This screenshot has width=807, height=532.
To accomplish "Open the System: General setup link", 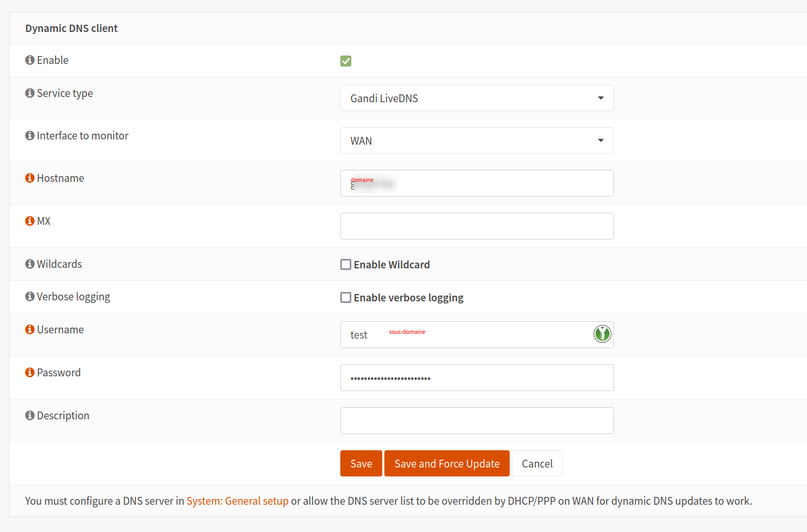I will (238, 501).
